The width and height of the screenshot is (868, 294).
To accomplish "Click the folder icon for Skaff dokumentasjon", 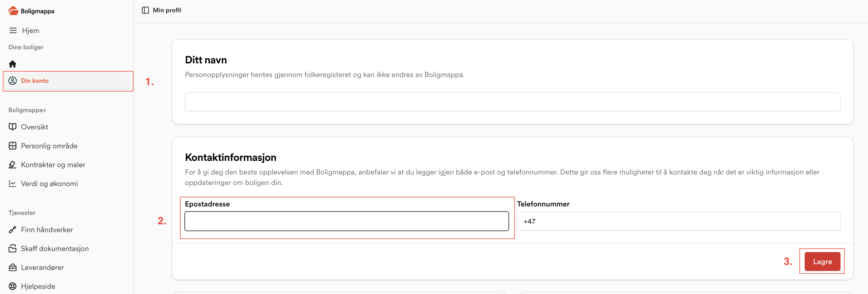I will (x=13, y=248).
